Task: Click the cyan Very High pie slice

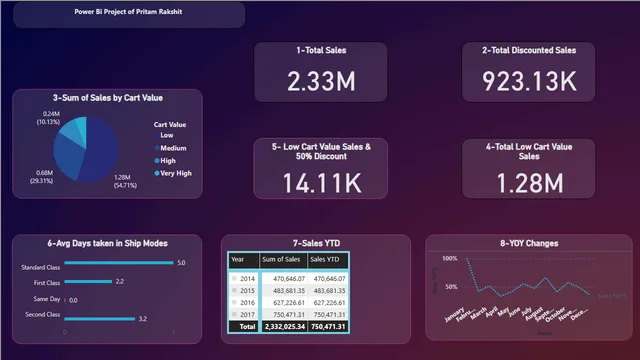Action: [82, 127]
